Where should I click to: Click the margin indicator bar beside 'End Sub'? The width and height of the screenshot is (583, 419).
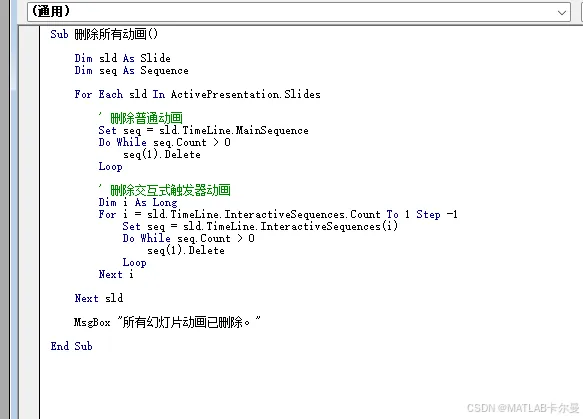point(29,346)
